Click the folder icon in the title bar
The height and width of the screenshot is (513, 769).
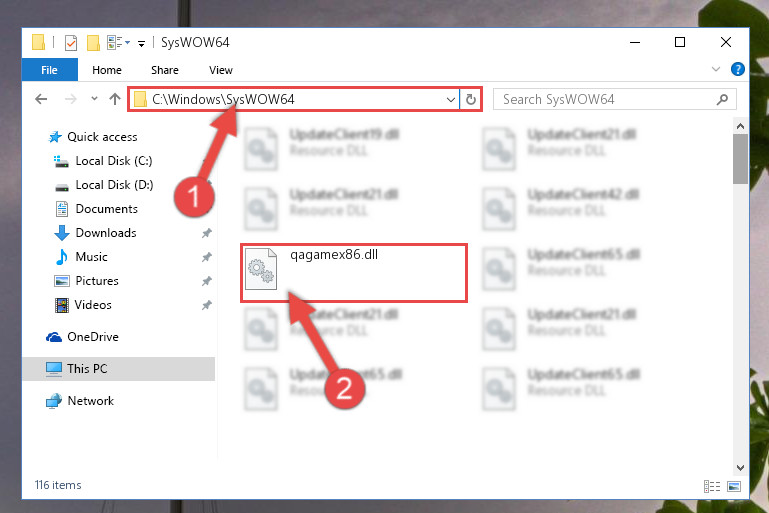[x=39, y=43]
